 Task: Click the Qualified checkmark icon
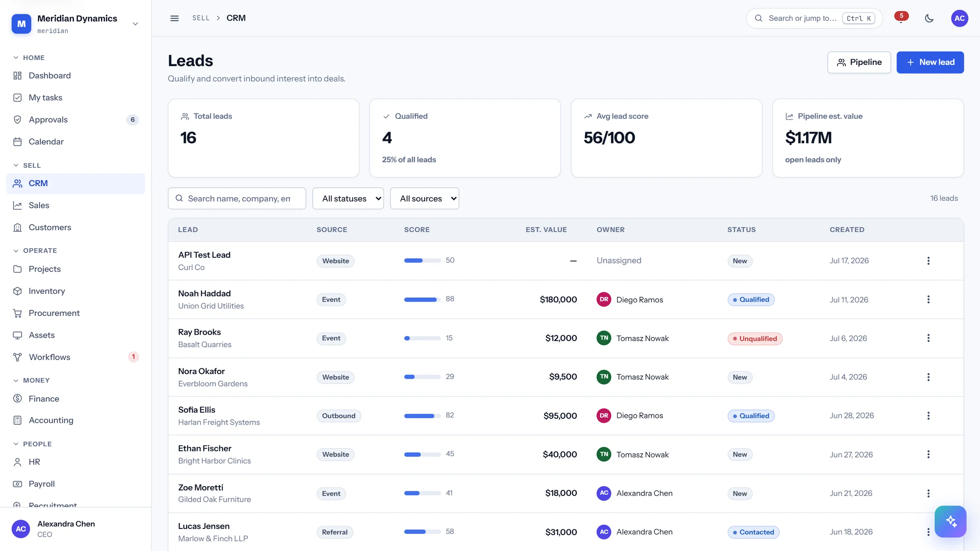(386, 116)
